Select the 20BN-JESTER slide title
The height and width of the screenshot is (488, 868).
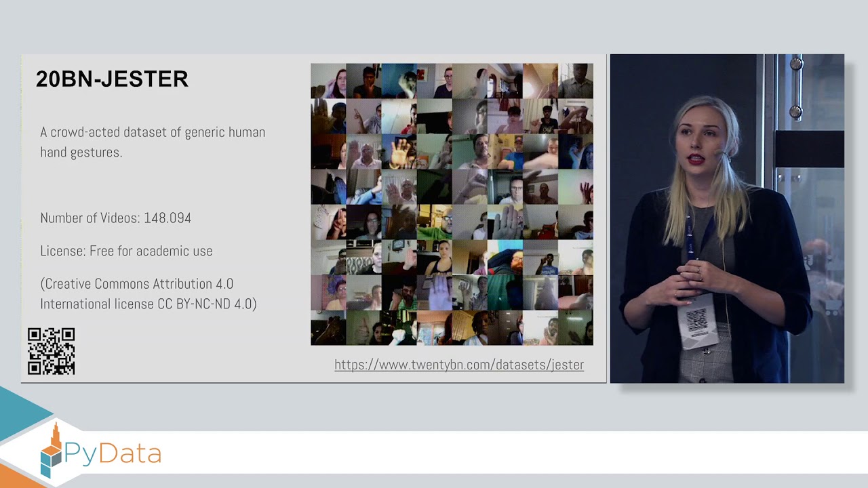[x=112, y=79]
